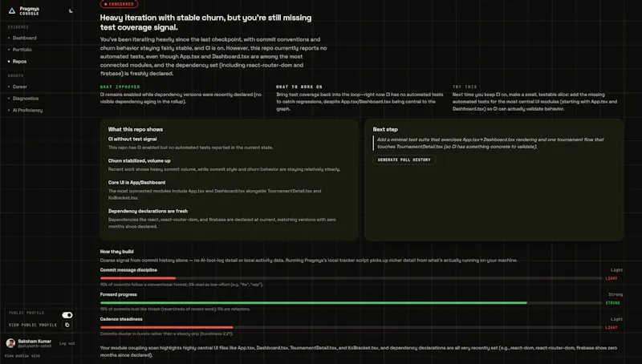
Task: Click the 'What to work on' label
Action: click(x=299, y=87)
